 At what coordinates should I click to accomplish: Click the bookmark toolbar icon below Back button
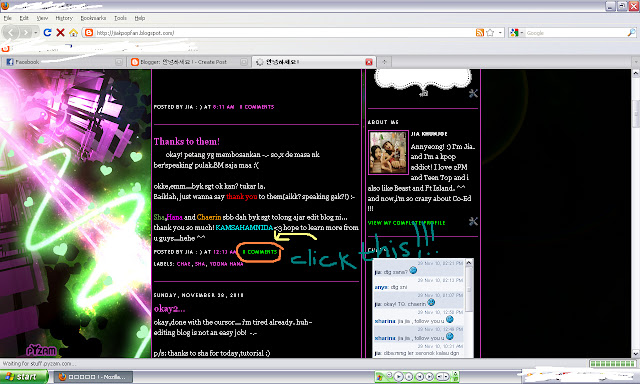click(x=5, y=49)
